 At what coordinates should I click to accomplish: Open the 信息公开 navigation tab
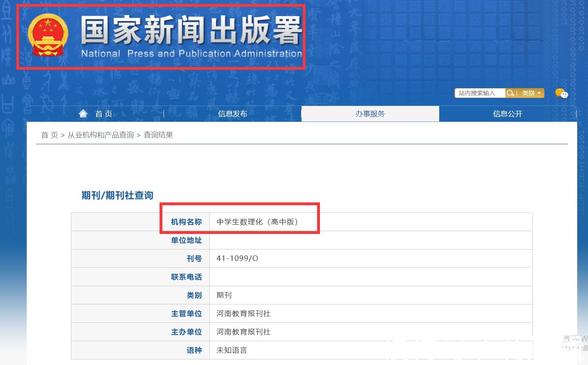(507, 114)
